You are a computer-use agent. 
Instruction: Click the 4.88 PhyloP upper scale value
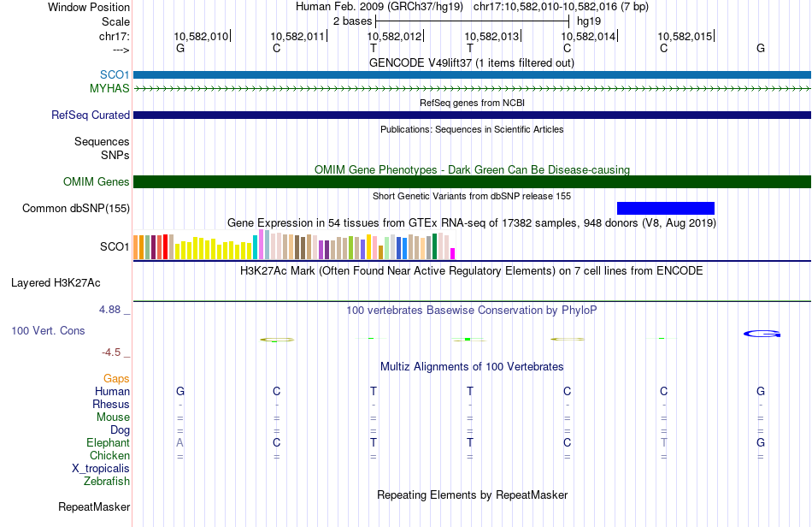[109, 310]
